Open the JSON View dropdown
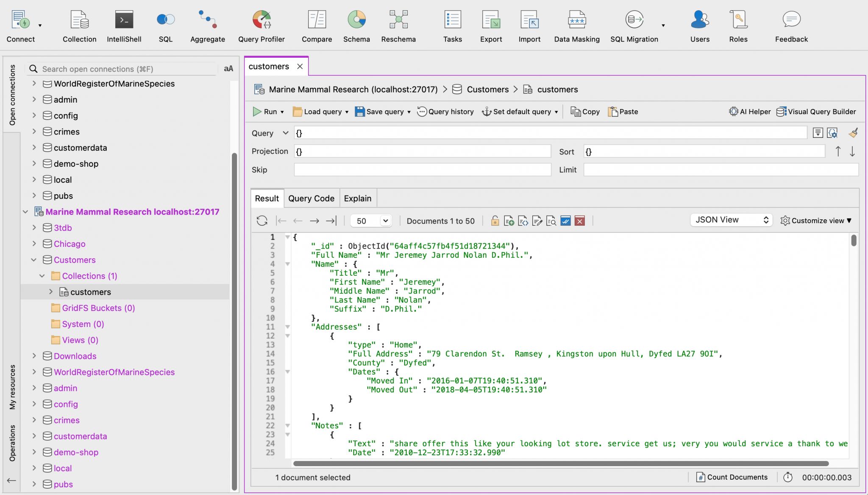Screen dimensions: 868x495 [x=731, y=220]
